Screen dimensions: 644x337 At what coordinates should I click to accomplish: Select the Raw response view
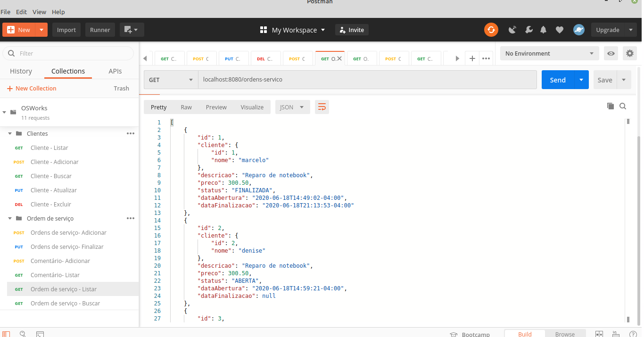click(x=186, y=107)
